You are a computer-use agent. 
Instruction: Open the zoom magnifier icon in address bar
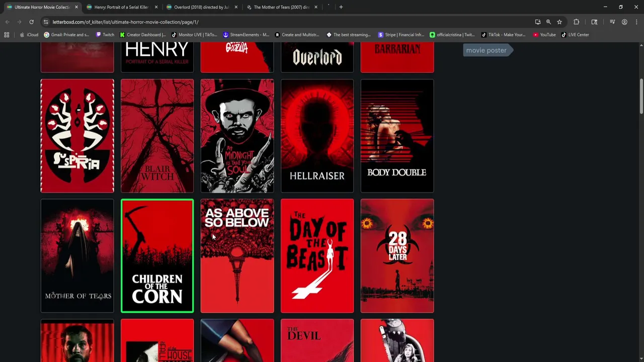(548, 22)
